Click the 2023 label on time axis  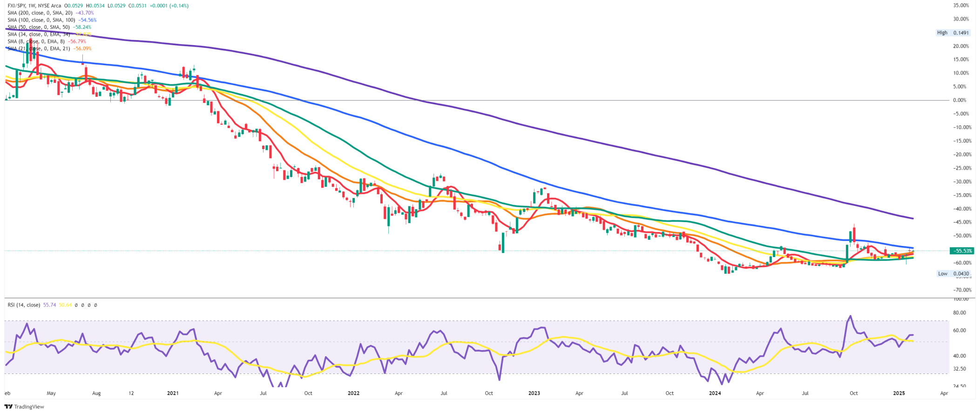pyautogui.click(x=534, y=394)
